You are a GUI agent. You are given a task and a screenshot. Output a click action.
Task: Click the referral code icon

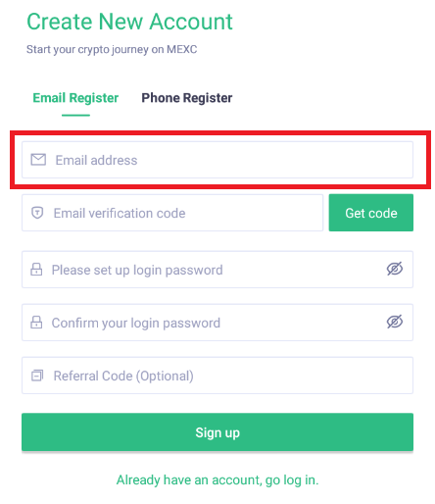click(37, 376)
